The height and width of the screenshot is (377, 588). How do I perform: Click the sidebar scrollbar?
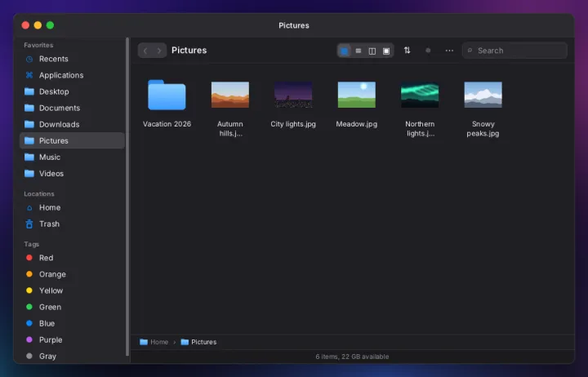click(x=127, y=197)
